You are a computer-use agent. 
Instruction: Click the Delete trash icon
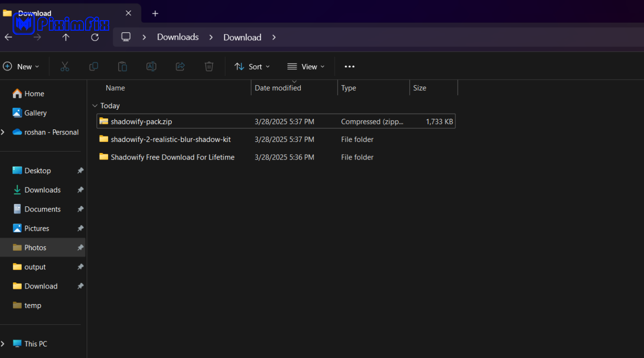pos(209,66)
